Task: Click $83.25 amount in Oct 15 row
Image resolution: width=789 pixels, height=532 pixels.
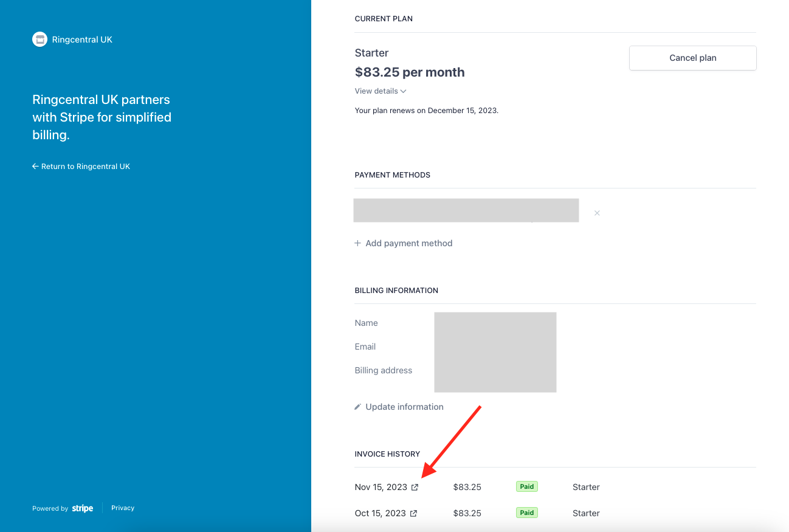Action: (467, 513)
